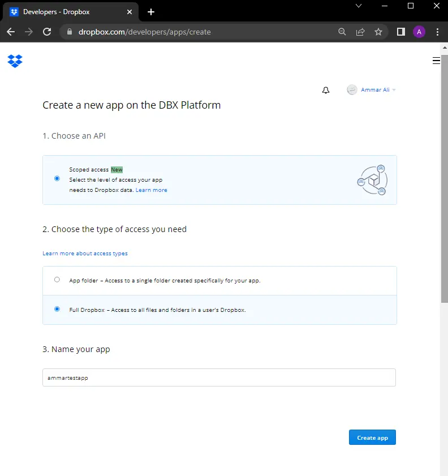Click the Ammar Ali avatar image
Viewport: 448px width, 476px height.
[x=352, y=89]
